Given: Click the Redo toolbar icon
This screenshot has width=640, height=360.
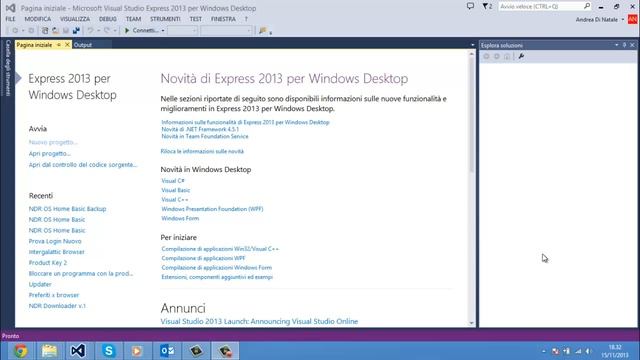Looking at the screenshot, I should pos(107,31).
